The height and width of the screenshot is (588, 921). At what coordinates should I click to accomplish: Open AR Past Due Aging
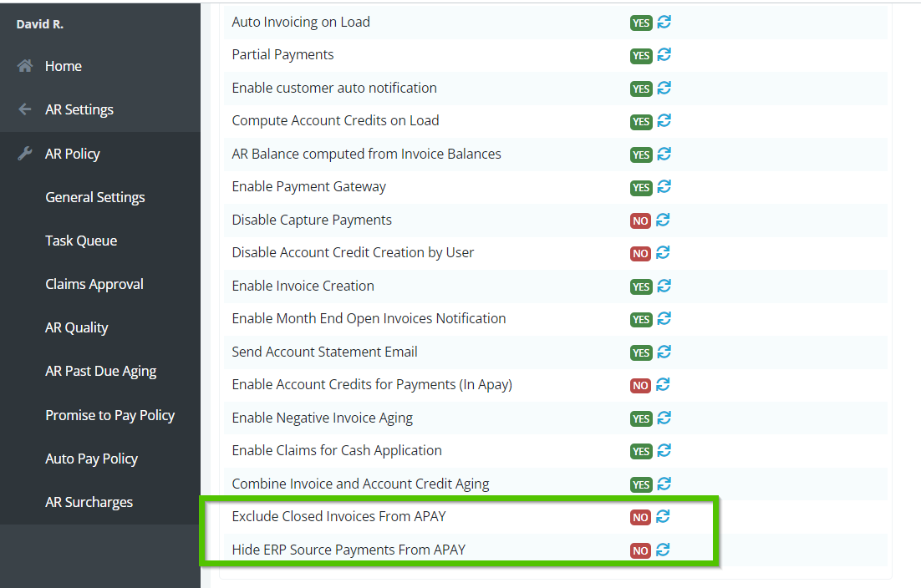pyautogui.click(x=100, y=371)
